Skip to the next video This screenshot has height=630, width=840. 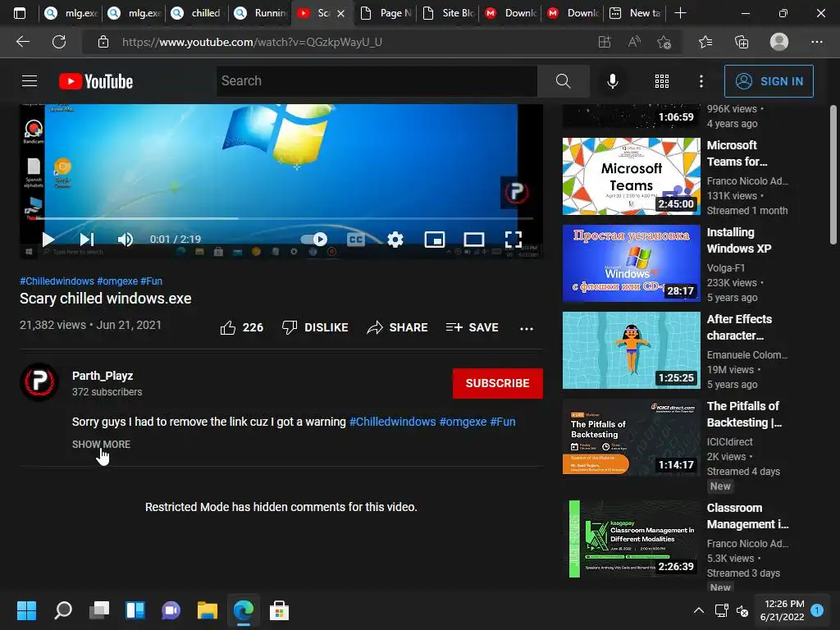(87, 240)
